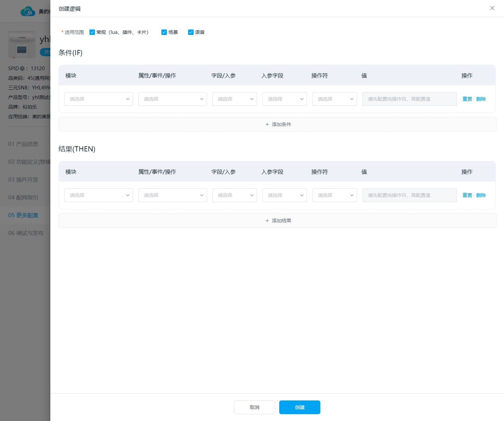Click the 重置 link in the IF condition row

tap(467, 99)
